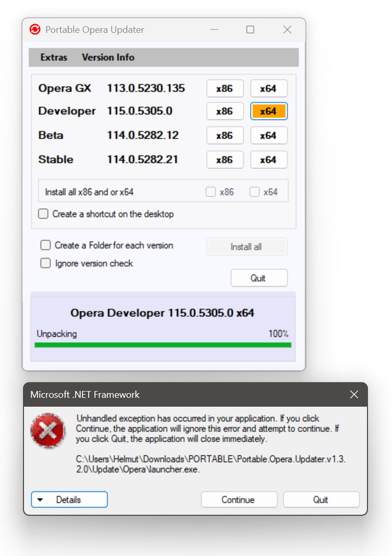Click the green unpacking progress bar
This screenshot has height=556, width=392.
(163, 345)
